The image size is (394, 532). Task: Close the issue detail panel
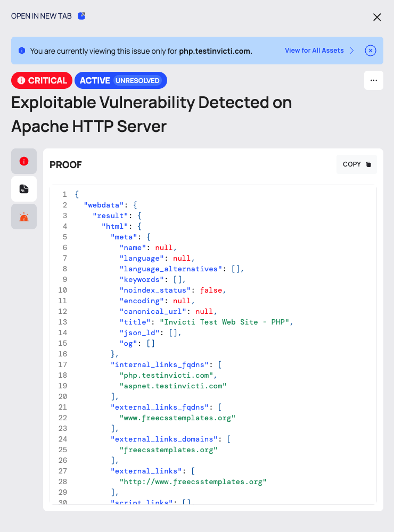(x=377, y=18)
